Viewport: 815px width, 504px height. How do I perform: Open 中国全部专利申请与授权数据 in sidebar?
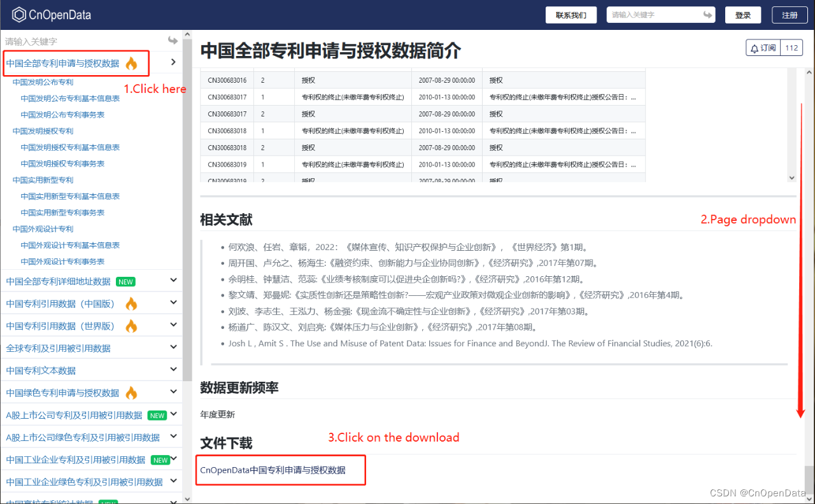tap(62, 64)
